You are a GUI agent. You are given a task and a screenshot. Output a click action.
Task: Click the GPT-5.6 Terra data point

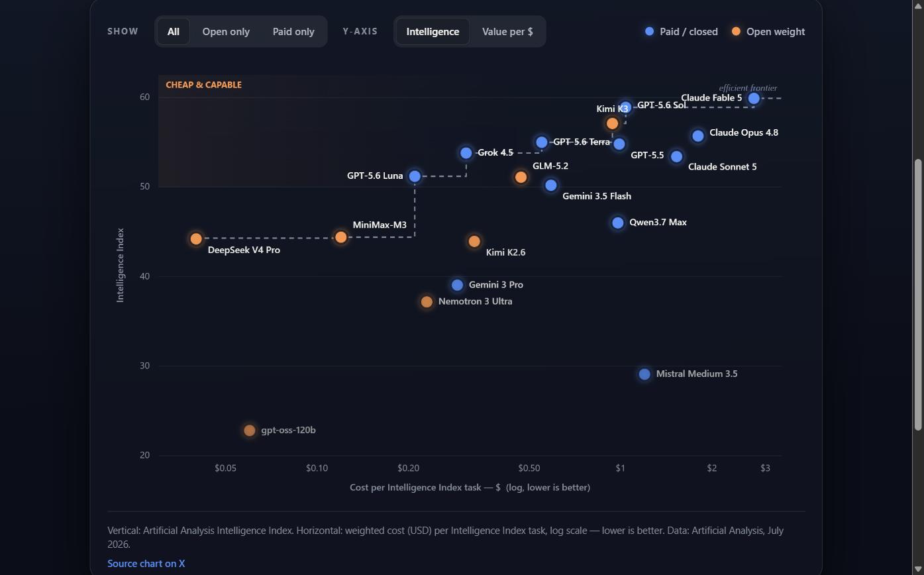(542, 142)
